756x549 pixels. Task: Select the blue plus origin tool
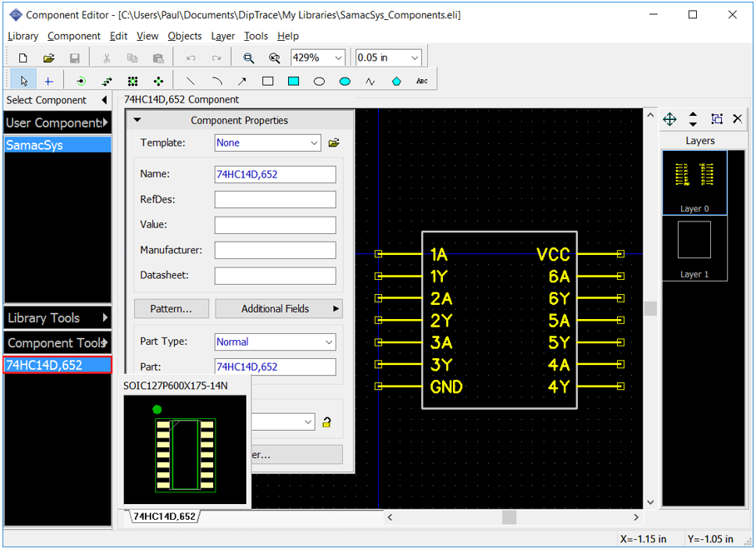(x=48, y=81)
